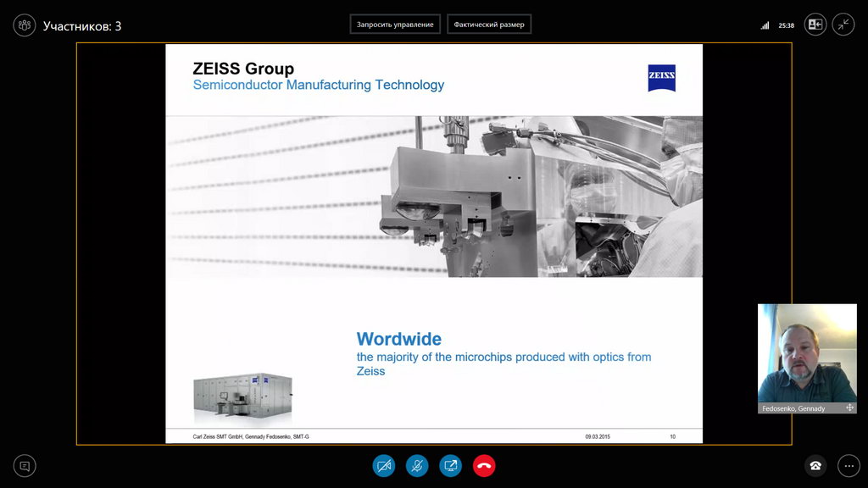Viewport: 868px width, 488px height.
Task: Open the instant message chat icon
Action: (x=25, y=465)
